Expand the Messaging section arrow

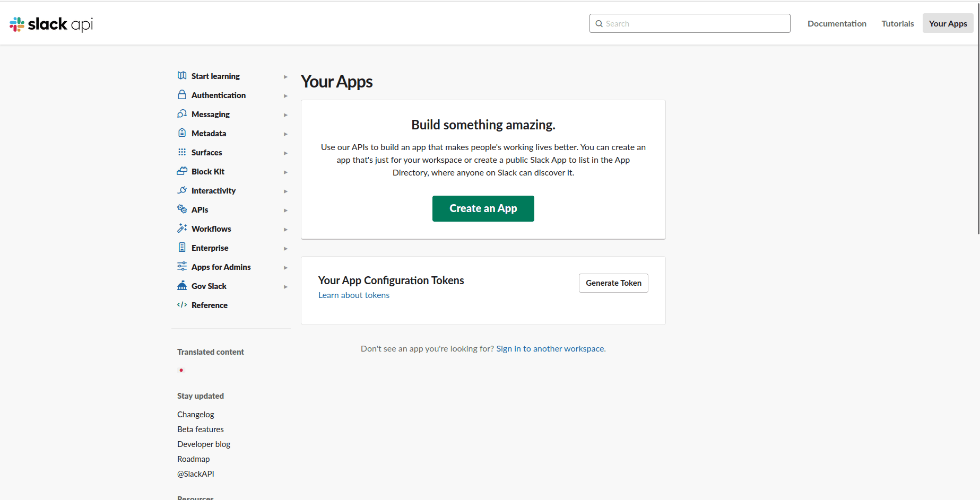[285, 115]
